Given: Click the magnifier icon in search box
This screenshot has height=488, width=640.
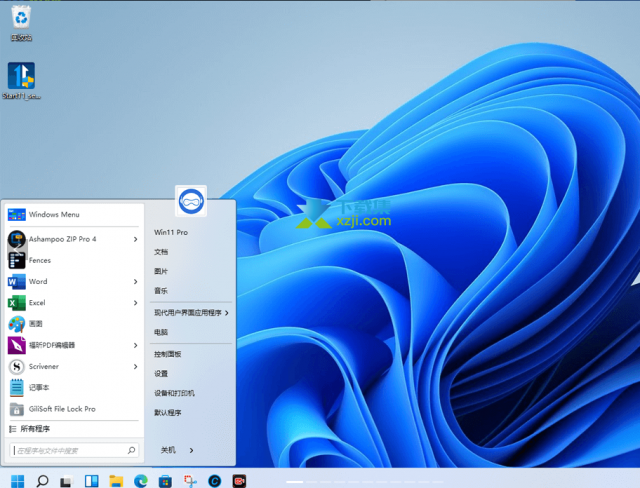Looking at the screenshot, I should click(x=131, y=450).
